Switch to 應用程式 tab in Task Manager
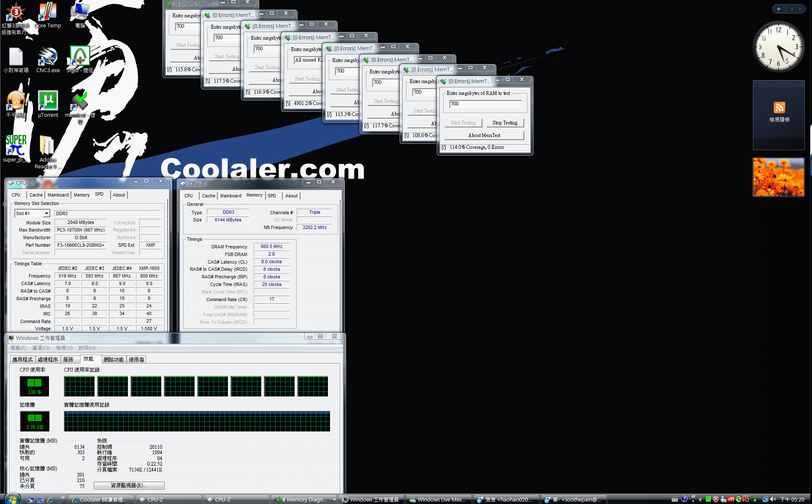The image size is (812, 504). coord(22,359)
